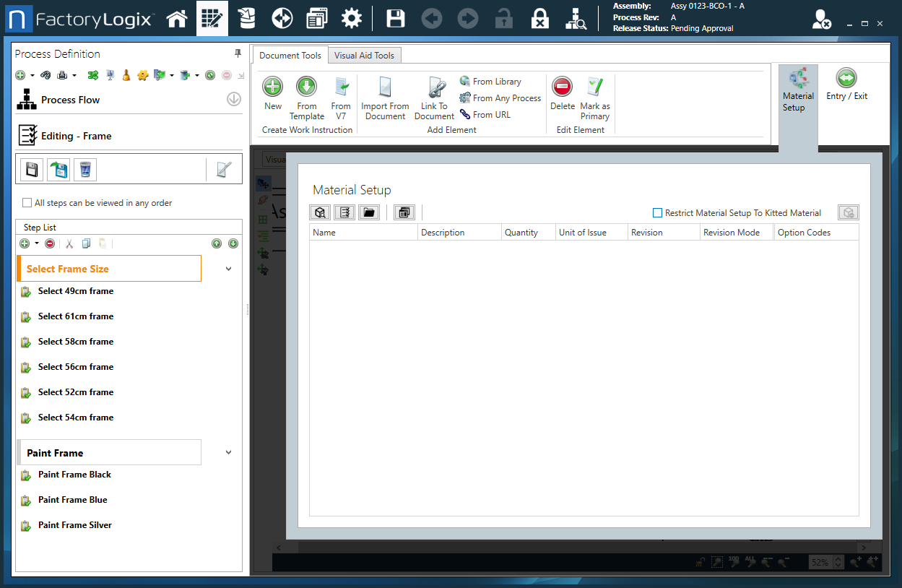Open the print icon in Process Definition toolbar
This screenshot has width=902, height=588.
pos(61,74)
